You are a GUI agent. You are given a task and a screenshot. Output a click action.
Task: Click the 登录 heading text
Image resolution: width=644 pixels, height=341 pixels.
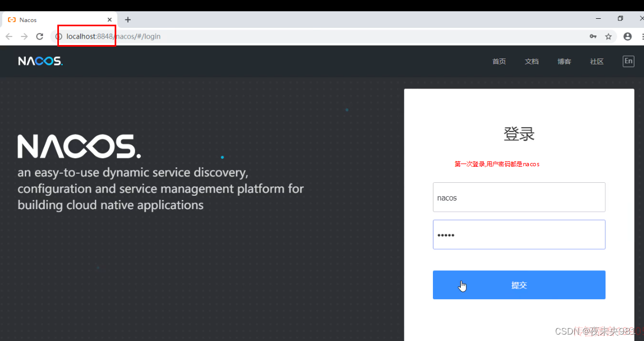click(x=519, y=134)
